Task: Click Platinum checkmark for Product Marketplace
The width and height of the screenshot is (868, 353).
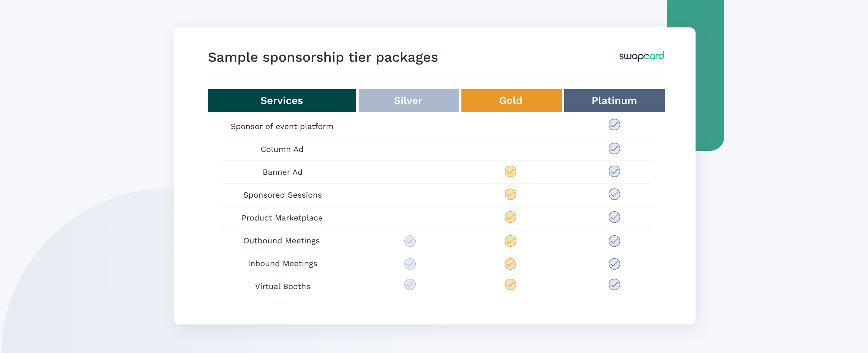Action: click(x=614, y=217)
